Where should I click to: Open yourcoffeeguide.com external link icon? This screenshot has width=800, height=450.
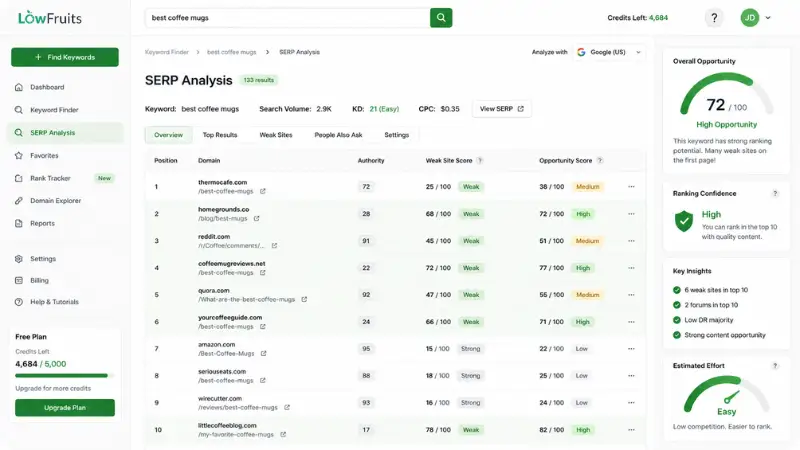pyautogui.click(x=263, y=327)
